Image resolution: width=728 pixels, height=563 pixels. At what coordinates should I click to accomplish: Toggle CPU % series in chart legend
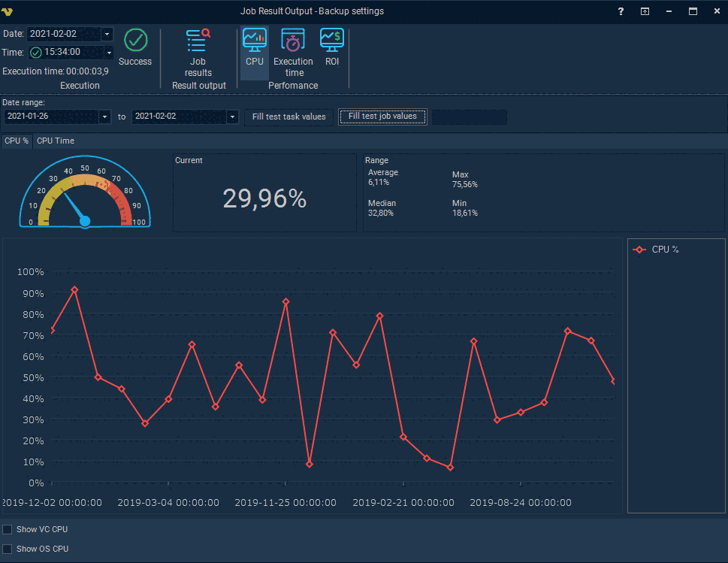656,250
